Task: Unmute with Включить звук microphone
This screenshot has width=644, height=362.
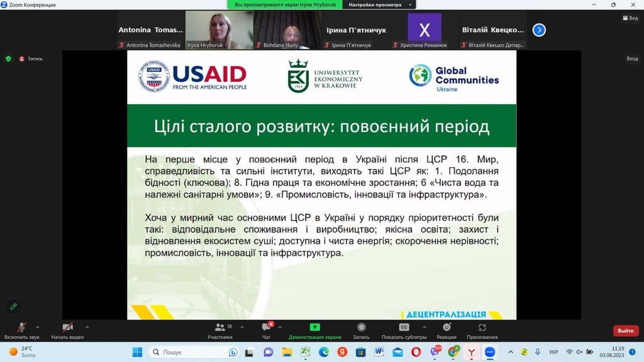Action: point(22,331)
